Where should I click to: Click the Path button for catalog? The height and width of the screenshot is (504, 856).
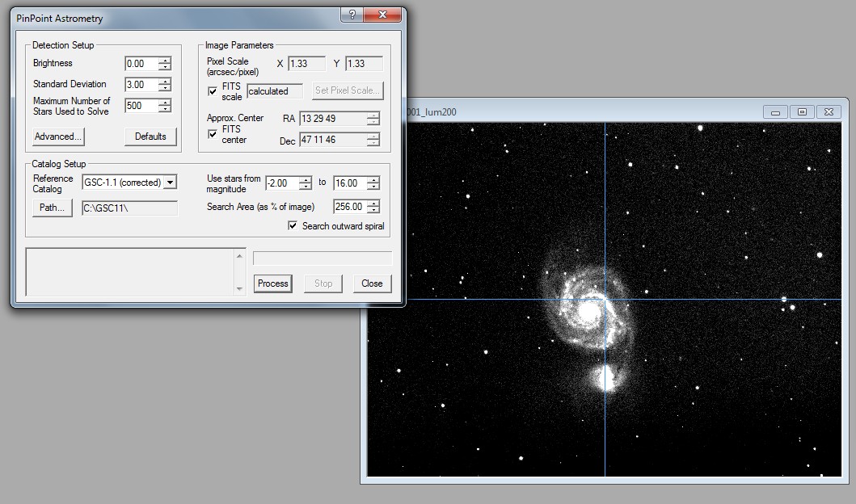(51, 208)
